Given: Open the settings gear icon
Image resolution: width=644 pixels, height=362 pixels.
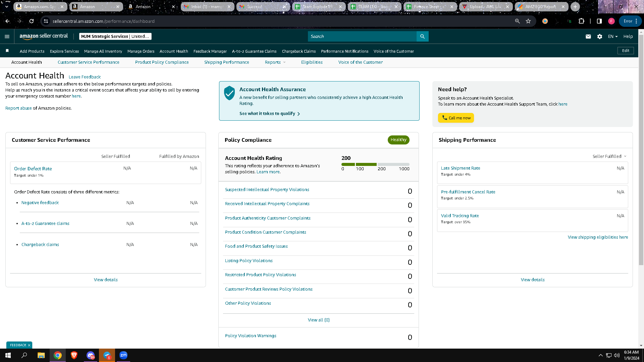Looking at the screenshot, I should point(600,37).
